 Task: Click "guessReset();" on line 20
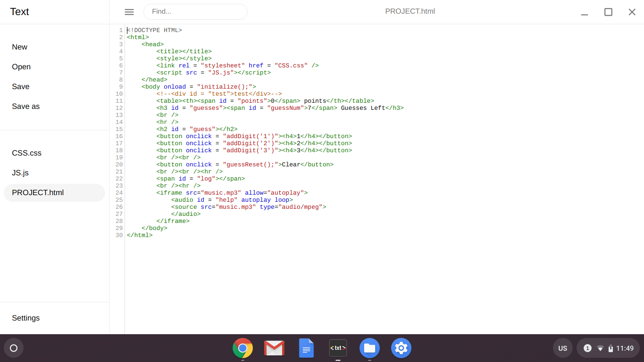click(x=251, y=165)
